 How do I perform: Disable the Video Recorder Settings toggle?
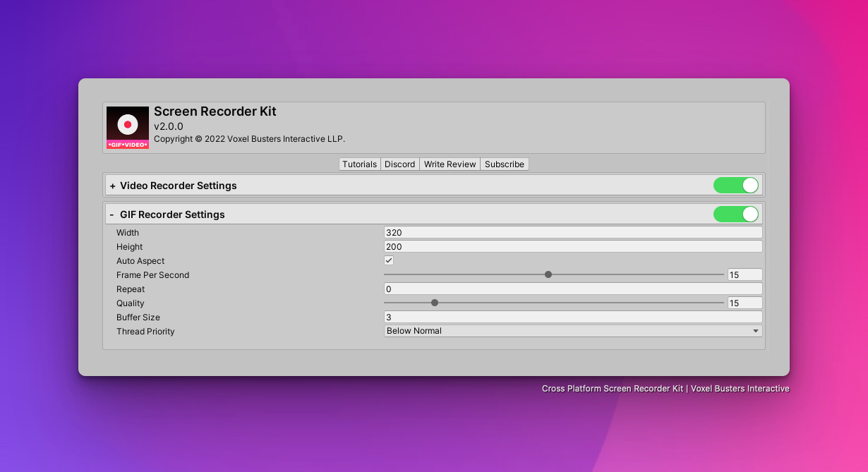735,186
